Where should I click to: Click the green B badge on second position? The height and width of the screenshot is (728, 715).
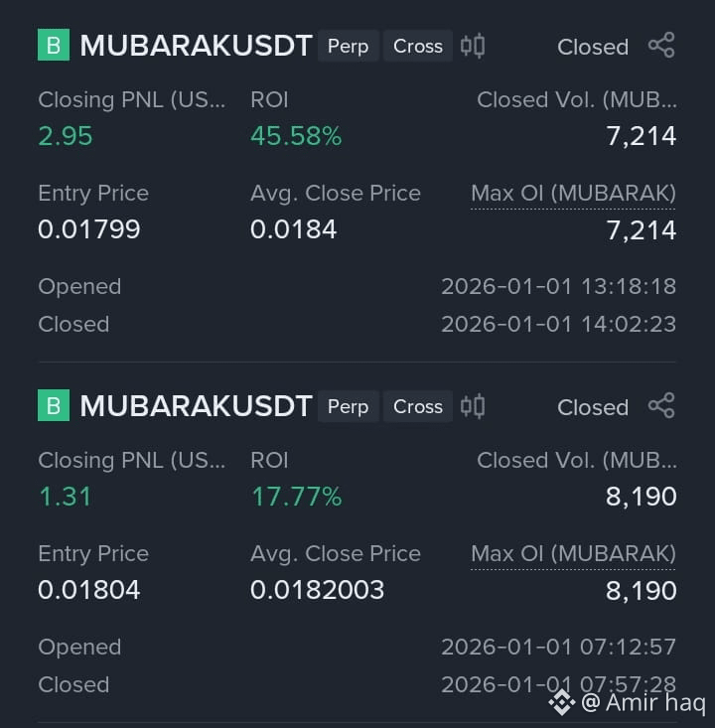(x=54, y=405)
